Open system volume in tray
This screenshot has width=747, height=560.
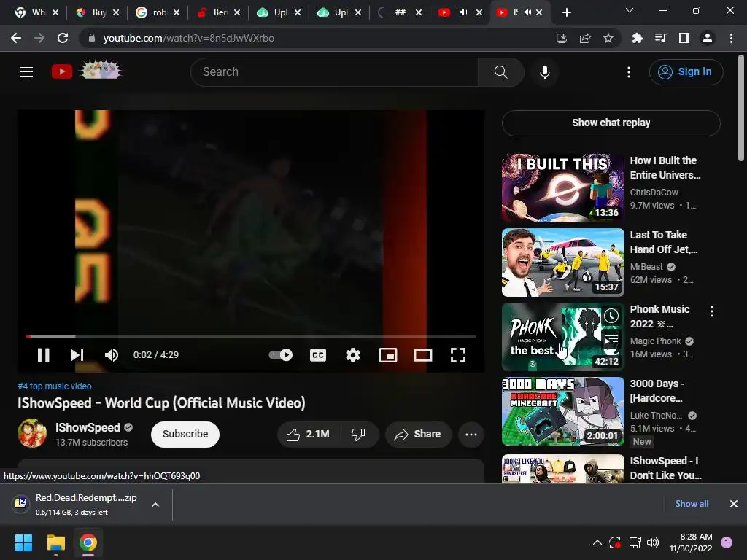click(x=653, y=542)
